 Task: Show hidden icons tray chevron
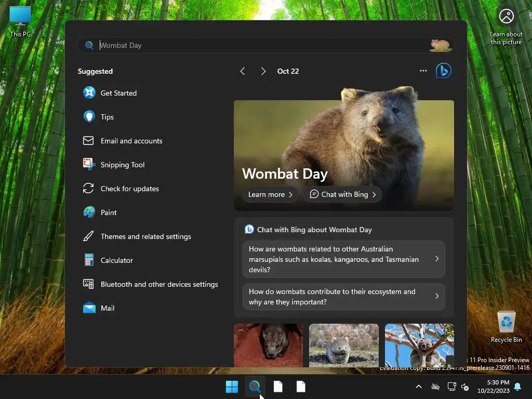click(x=419, y=387)
